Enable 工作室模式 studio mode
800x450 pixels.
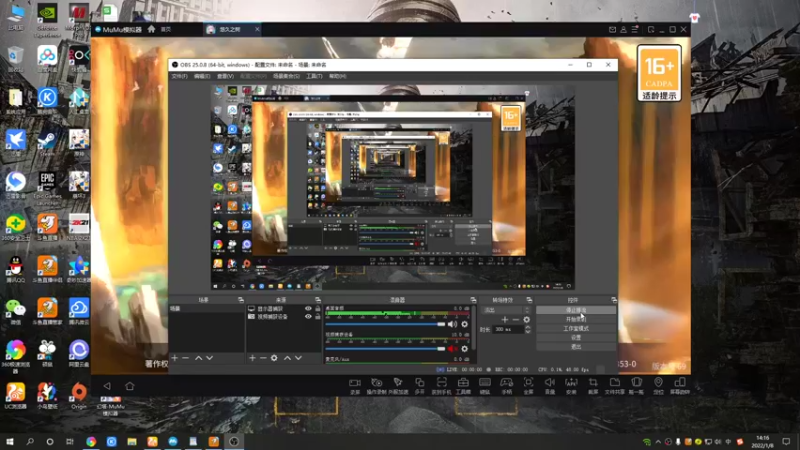point(576,329)
